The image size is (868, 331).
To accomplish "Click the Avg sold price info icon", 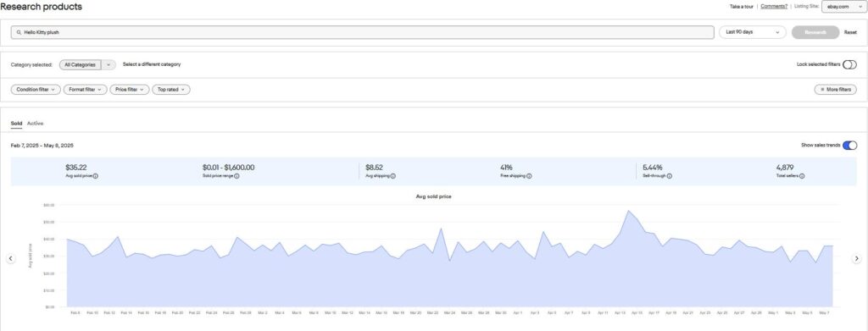I will point(96,176).
